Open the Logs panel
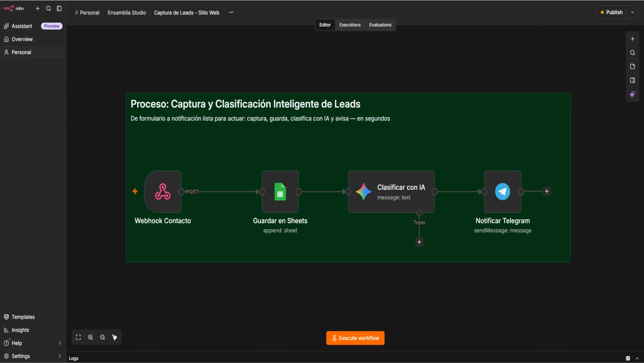The width and height of the screenshot is (644, 363). (x=74, y=358)
